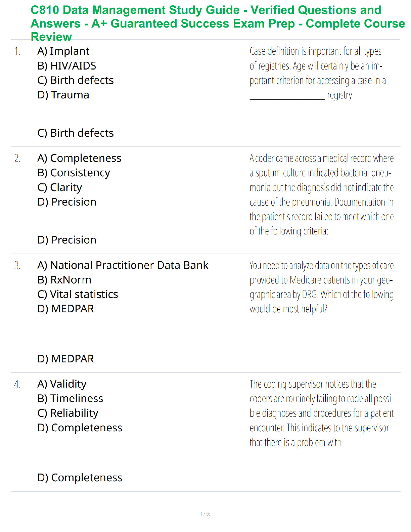Screen dimensions: 411x532
Task: Click the D) Precision answer below question 2
Action: click(x=67, y=240)
